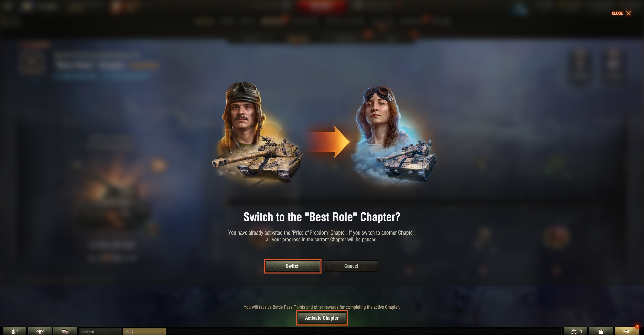The width and height of the screenshot is (644, 335).
Task: Click the "Switch to the Best Role Chapter?" heading
Action: [x=322, y=217]
